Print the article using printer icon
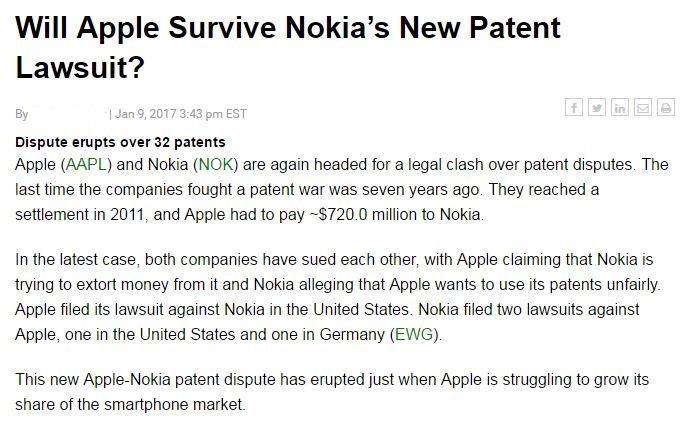Screen dimensions: 684x430 coord(666,107)
